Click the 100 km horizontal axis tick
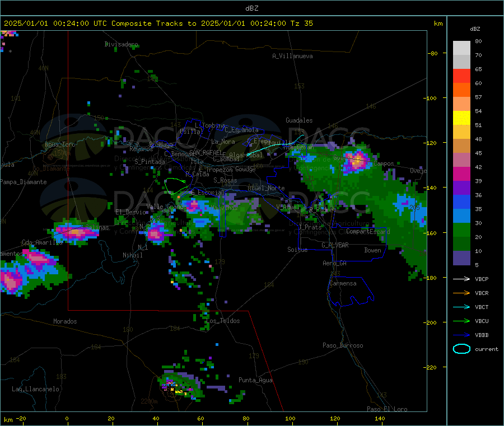 (x=290, y=419)
